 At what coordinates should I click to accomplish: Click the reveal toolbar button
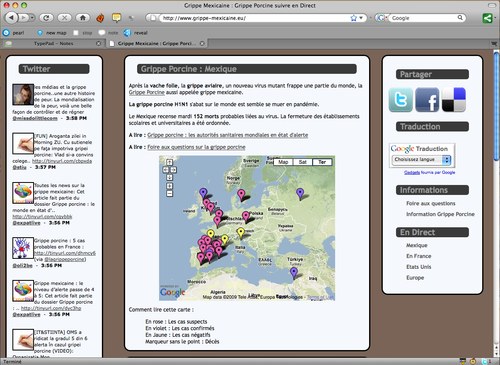point(136,33)
